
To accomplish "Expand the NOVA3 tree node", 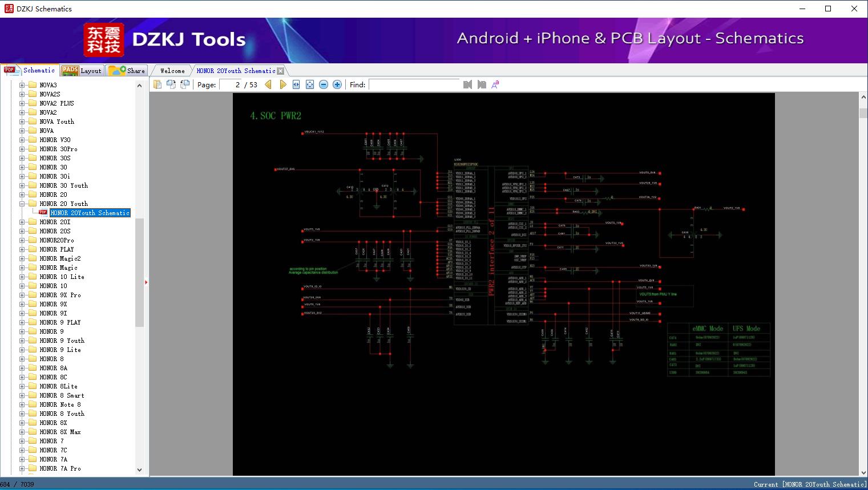I will click(22, 85).
